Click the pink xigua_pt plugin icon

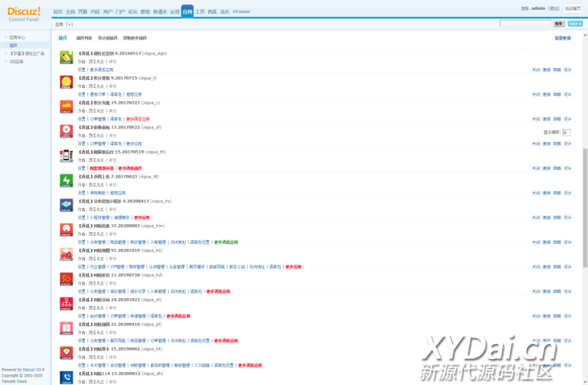point(67,328)
